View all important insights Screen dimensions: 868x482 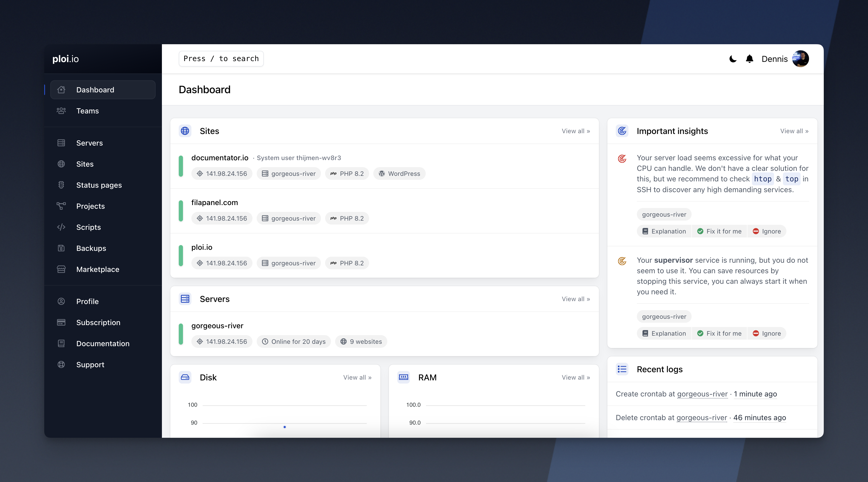point(794,131)
